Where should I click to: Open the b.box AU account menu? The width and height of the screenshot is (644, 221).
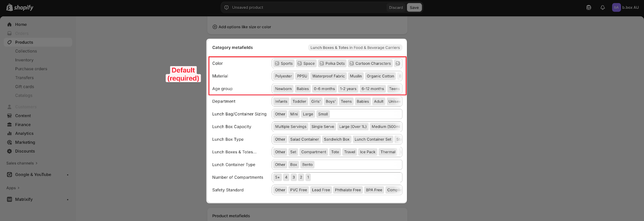pyautogui.click(x=625, y=8)
